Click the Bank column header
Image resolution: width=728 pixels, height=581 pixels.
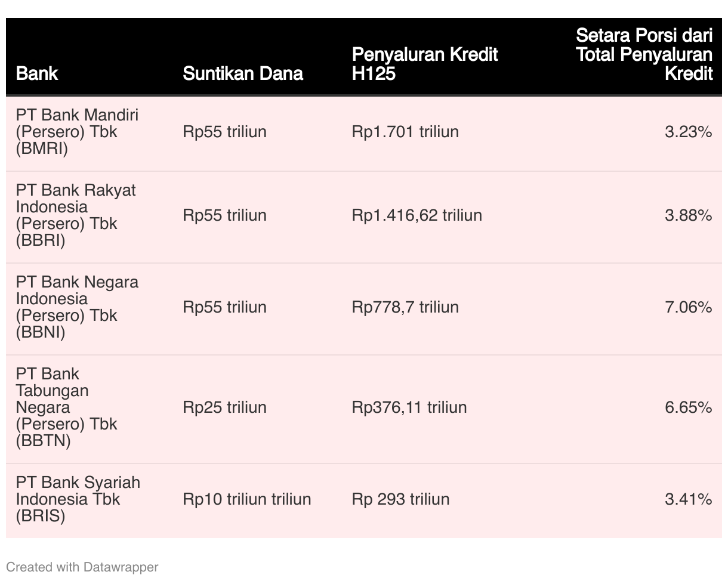(37, 73)
